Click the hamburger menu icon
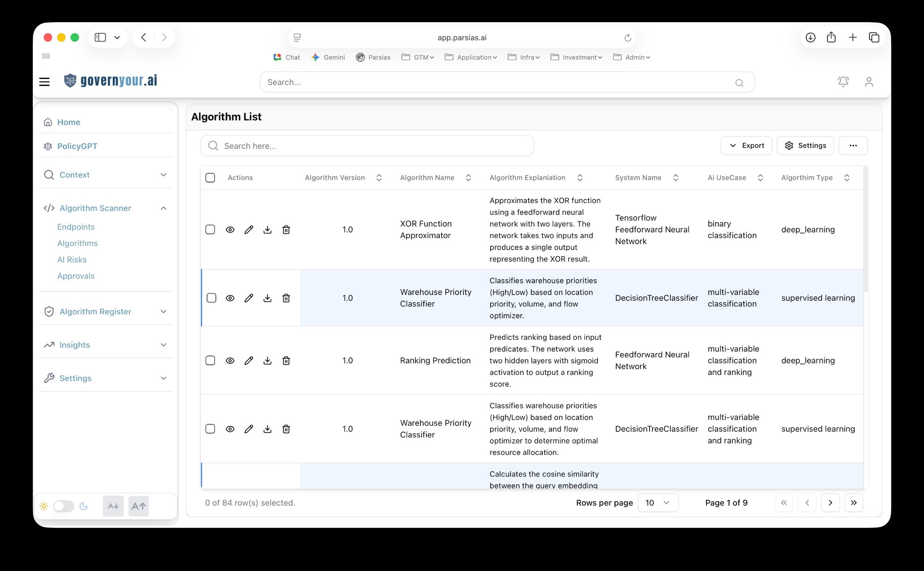This screenshot has height=571, width=924. coord(44,82)
